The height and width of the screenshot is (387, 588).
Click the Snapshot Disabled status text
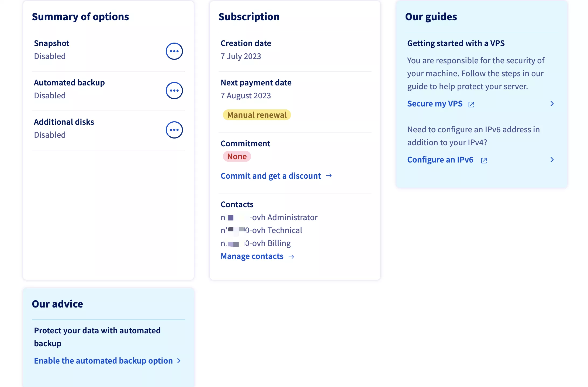(x=50, y=56)
